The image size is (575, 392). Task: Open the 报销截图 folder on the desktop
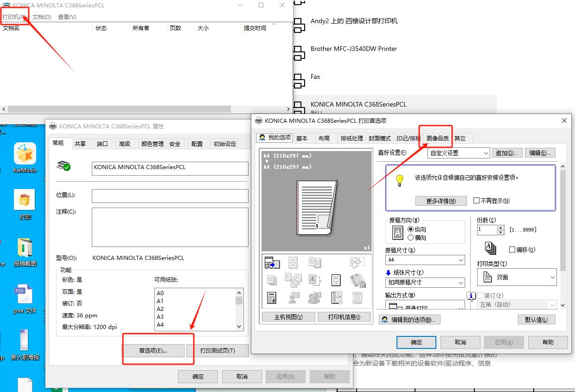25,248
